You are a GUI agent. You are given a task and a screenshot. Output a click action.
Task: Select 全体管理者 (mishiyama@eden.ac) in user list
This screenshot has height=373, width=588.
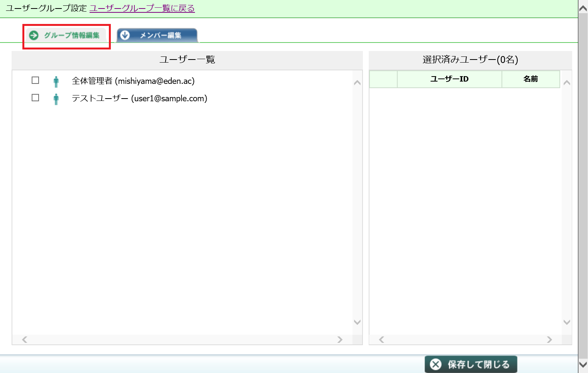click(x=133, y=81)
